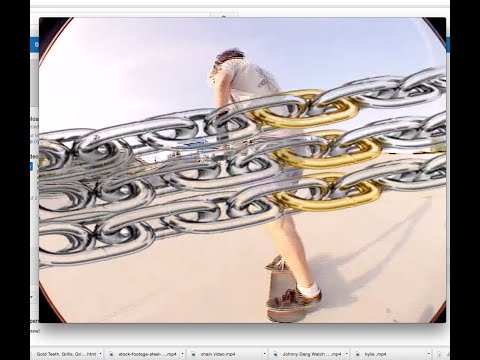Open the 'Gold Teeth, Grills' html download
This screenshot has width=480, height=360.
pyautogui.click(x=66, y=354)
